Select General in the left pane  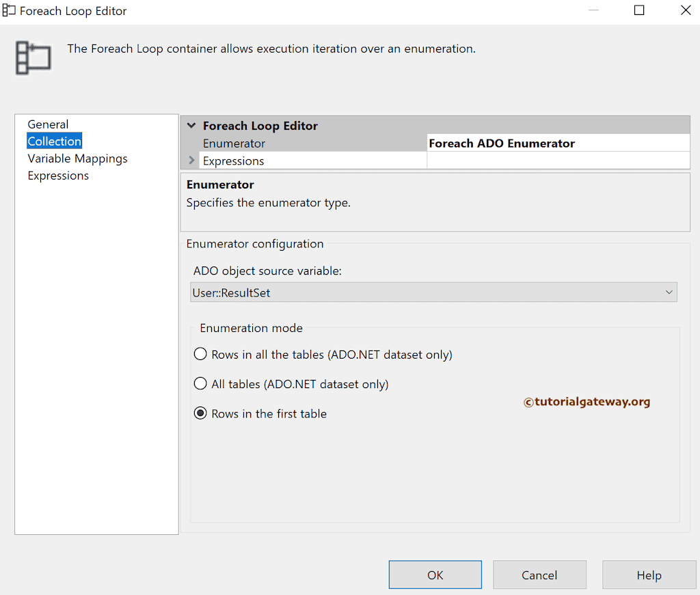click(48, 124)
